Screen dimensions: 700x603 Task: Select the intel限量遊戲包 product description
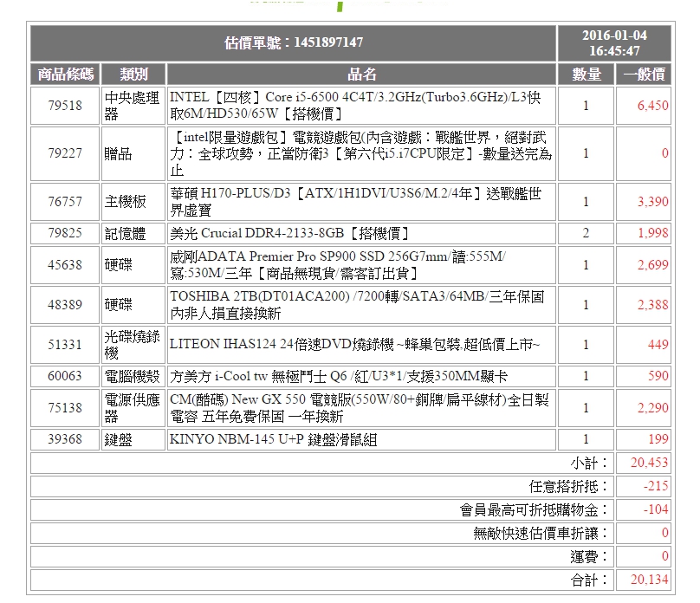(361, 153)
